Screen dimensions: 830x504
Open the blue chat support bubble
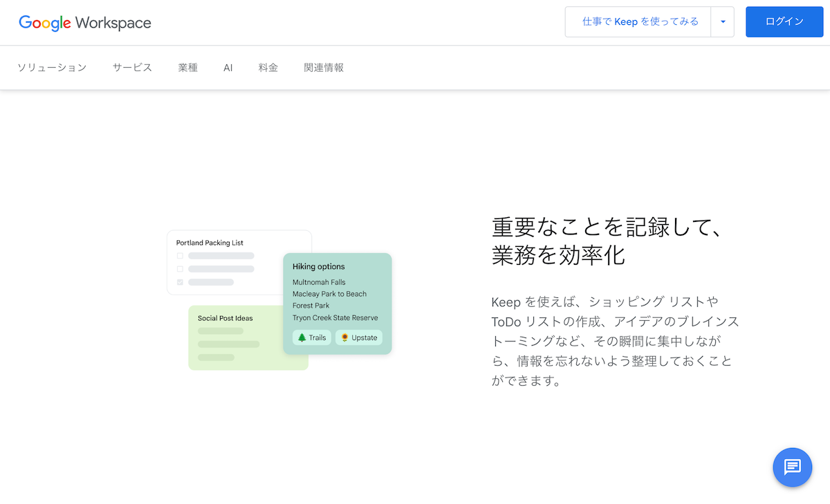793,467
